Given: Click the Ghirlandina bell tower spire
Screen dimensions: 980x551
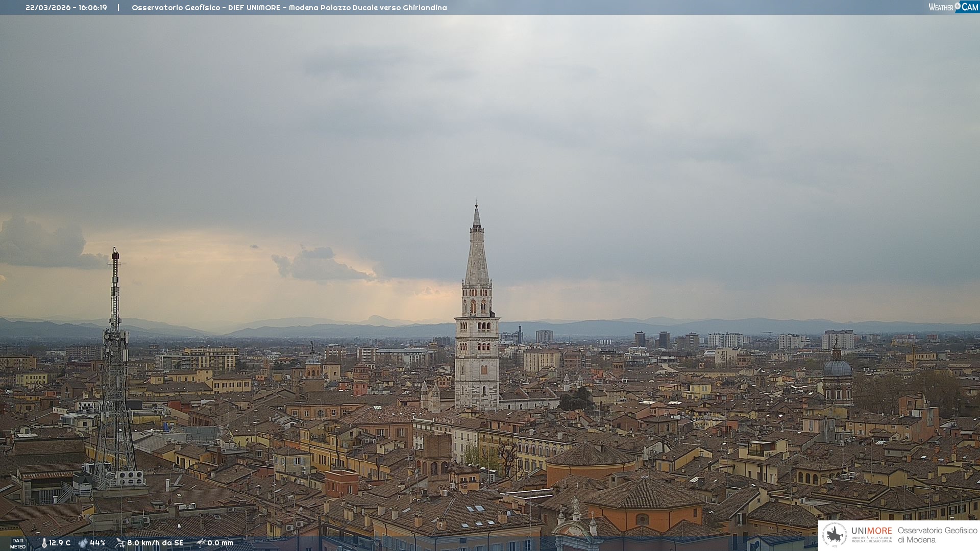Looking at the screenshot, I should tap(477, 255).
